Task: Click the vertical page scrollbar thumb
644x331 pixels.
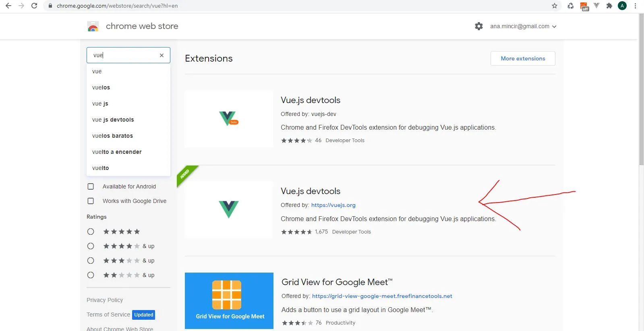Action: (641, 89)
